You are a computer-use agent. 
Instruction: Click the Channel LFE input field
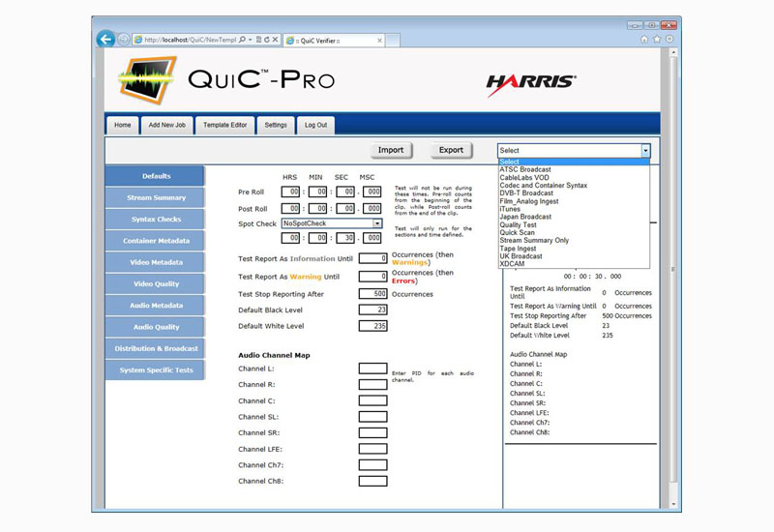tap(372, 449)
